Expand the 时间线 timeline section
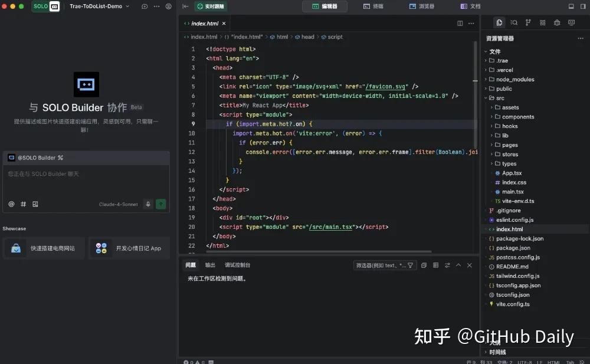 497,352
